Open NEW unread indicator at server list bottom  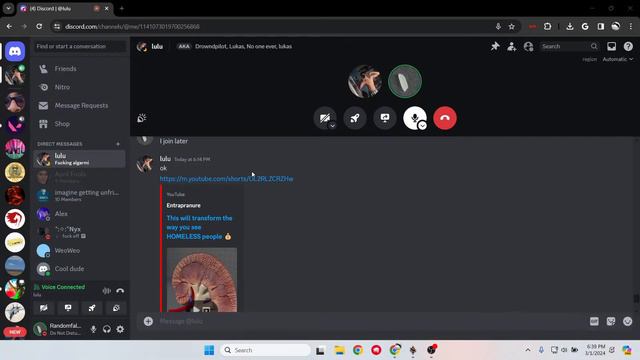tap(15, 332)
